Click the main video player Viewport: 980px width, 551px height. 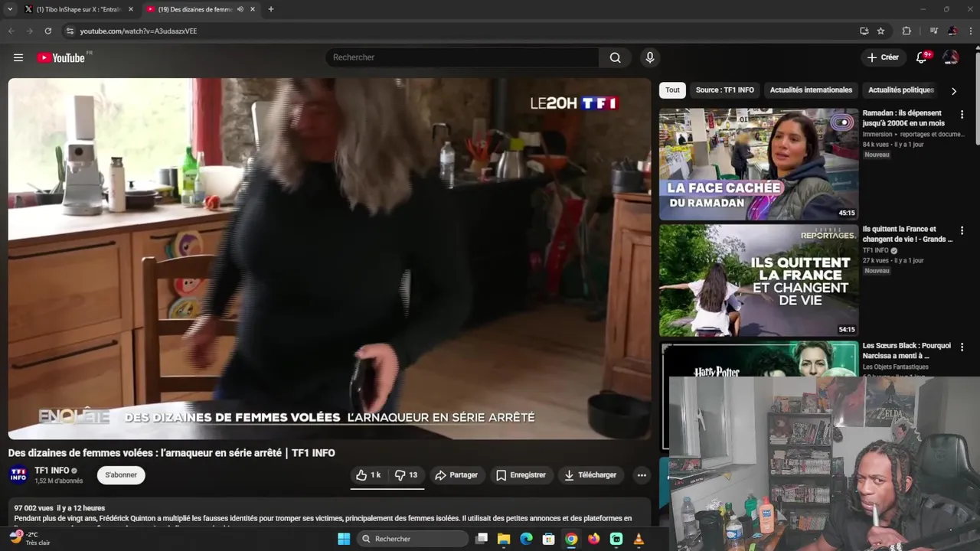coord(329,259)
